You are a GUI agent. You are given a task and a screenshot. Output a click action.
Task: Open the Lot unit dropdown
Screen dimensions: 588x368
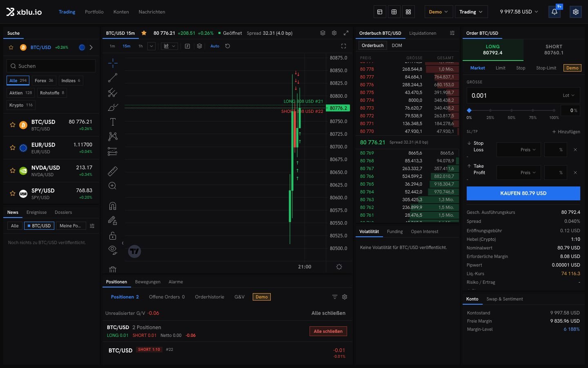click(568, 95)
